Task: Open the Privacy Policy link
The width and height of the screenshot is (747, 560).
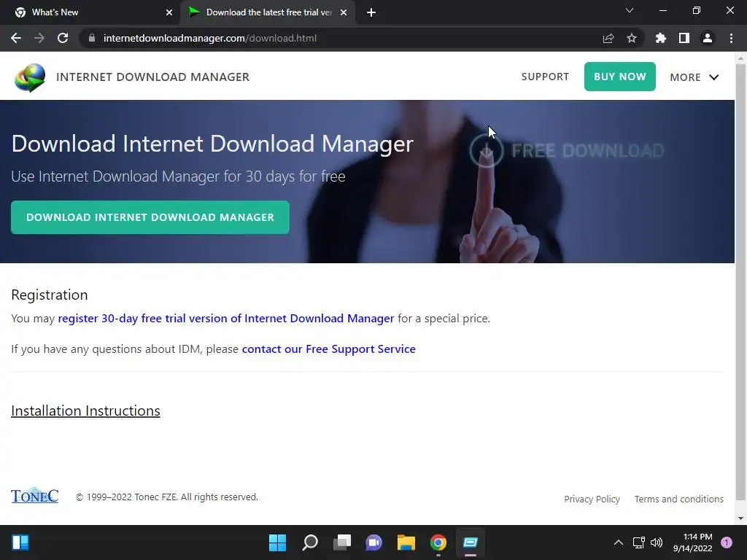Action: pos(592,499)
